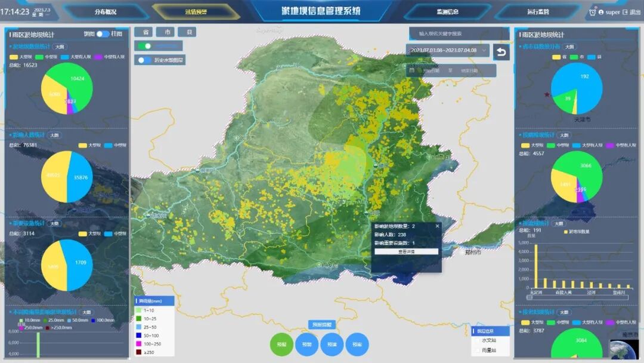Open the 分布概况 tab
The image size is (644, 363).
106,12
